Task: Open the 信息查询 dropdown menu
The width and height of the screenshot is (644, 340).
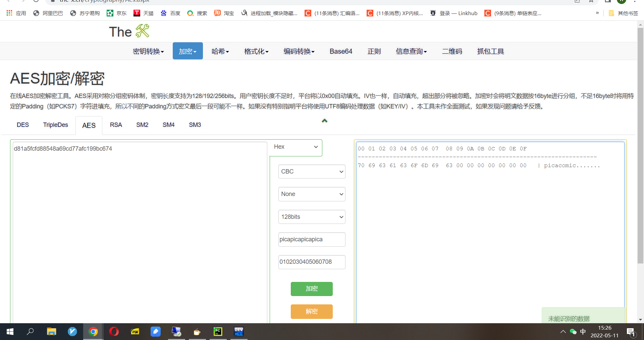Action: click(x=411, y=51)
